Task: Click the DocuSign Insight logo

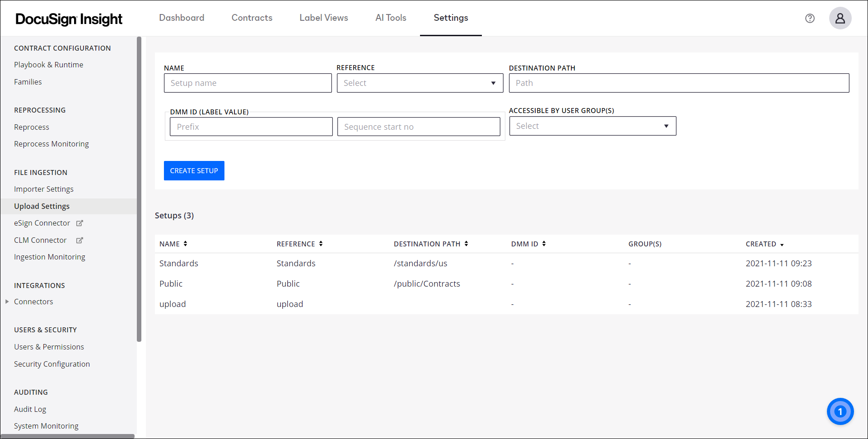Action: pyautogui.click(x=68, y=19)
